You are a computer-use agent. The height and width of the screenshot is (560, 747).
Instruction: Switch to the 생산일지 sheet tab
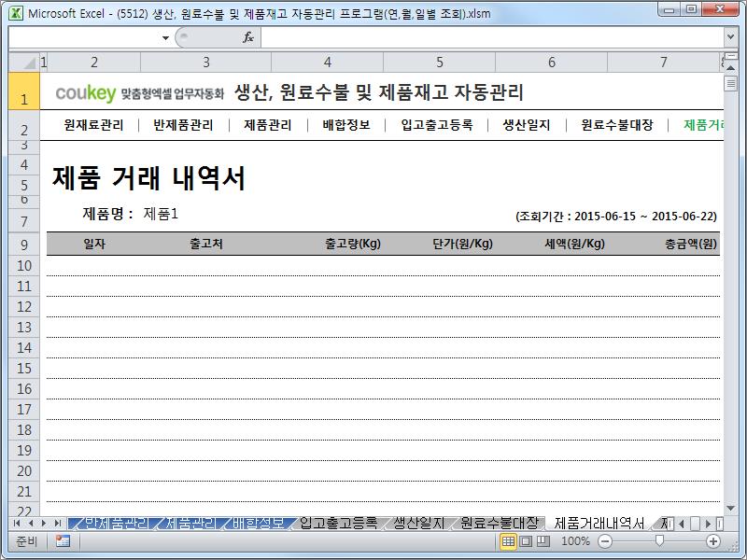tap(418, 524)
